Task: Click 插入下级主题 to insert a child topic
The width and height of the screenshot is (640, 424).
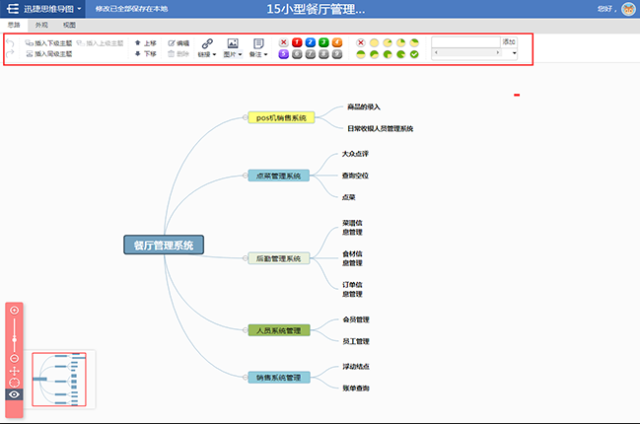Action: pyautogui.click(x=49, y=43)
